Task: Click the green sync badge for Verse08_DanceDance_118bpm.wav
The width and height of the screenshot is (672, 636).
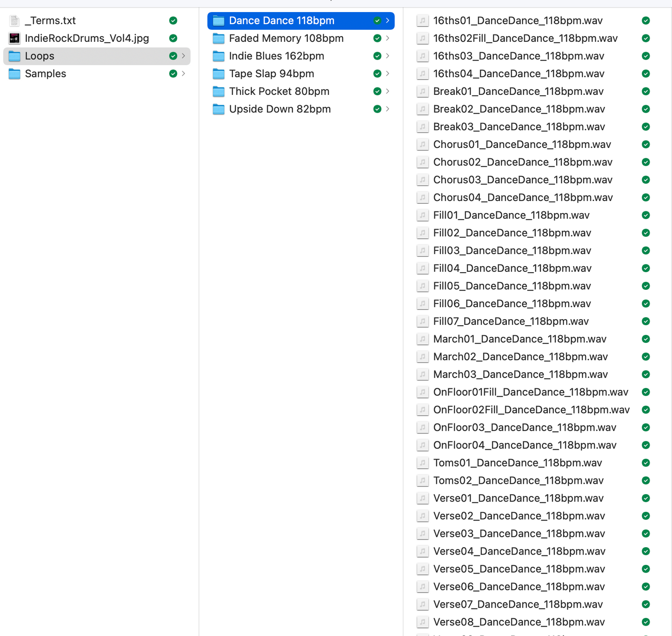Action: pyautogui.click(x=645, y=622)
